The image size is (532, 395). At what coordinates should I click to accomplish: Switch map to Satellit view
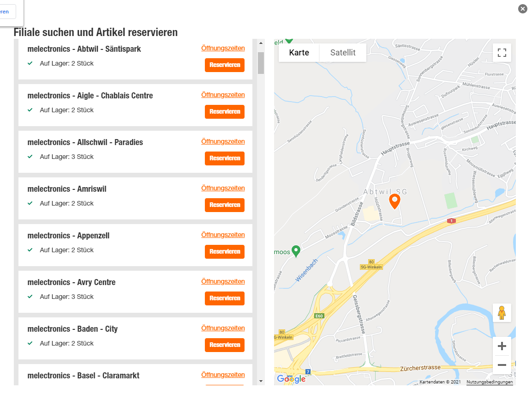pyautogui.click(x=343, y=53)
